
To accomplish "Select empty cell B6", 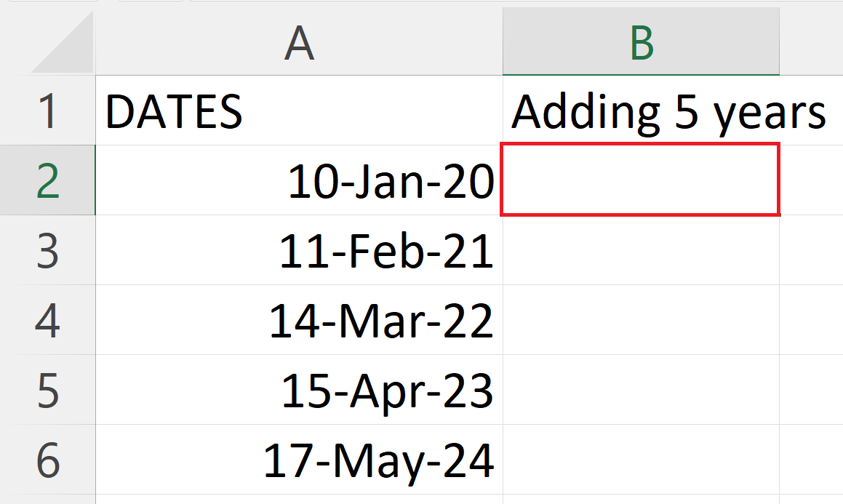I will (640, 460).
